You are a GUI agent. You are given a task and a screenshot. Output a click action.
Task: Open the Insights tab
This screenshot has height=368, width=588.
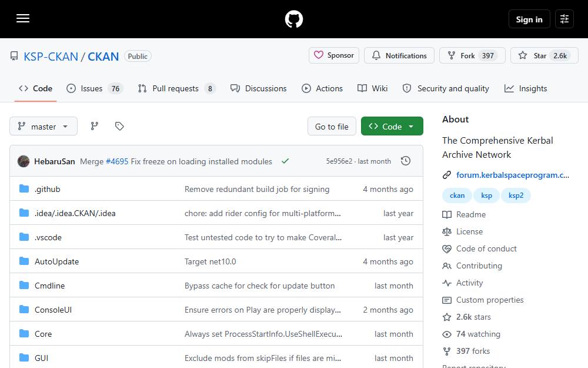point(526,88)
